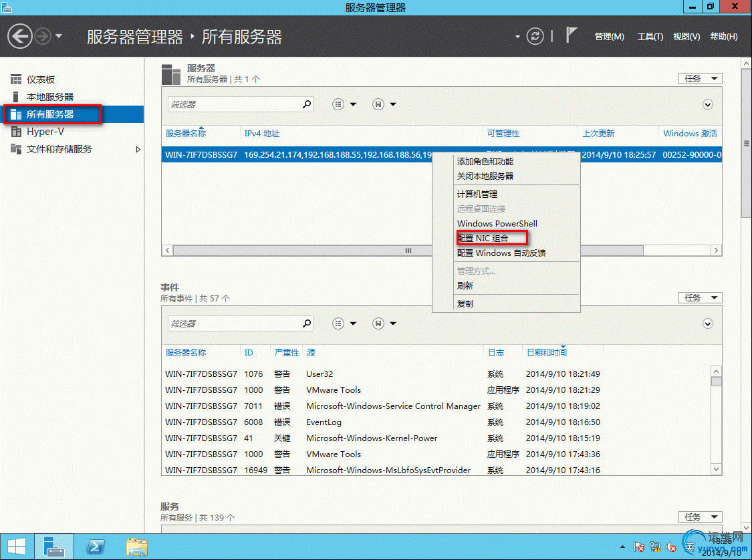Click Server Manager taskbar icon
Viewport: 752px width, 560px height.
[53, 547]
